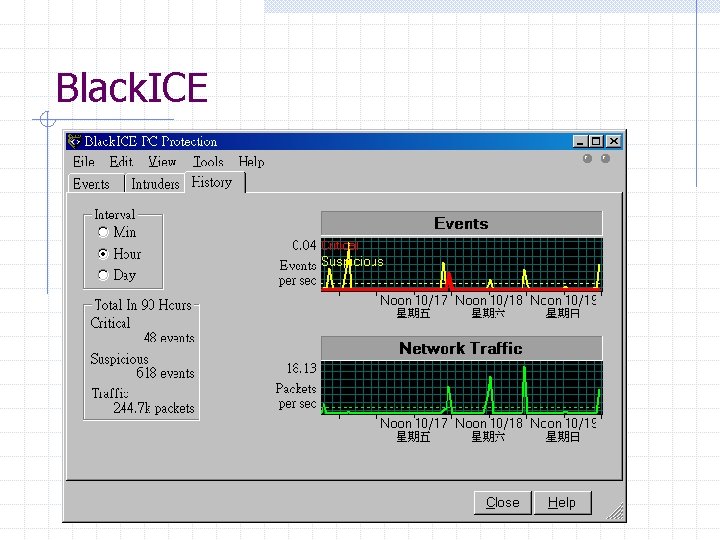Click the '618 events' suspicious count
Image resolution: width=720 pixels, height=540 pixels.
tap(165, 373)
